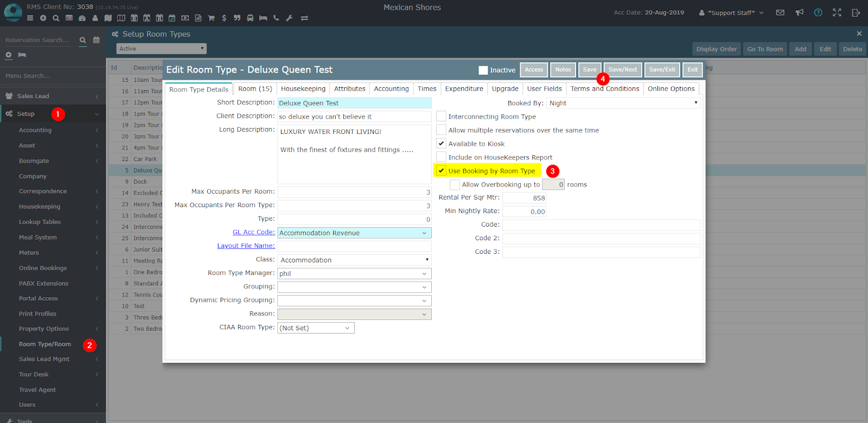Viewport: 868px width, 423px height.
Task: Open the help question mark icon
Action: [x=818, y=12]
